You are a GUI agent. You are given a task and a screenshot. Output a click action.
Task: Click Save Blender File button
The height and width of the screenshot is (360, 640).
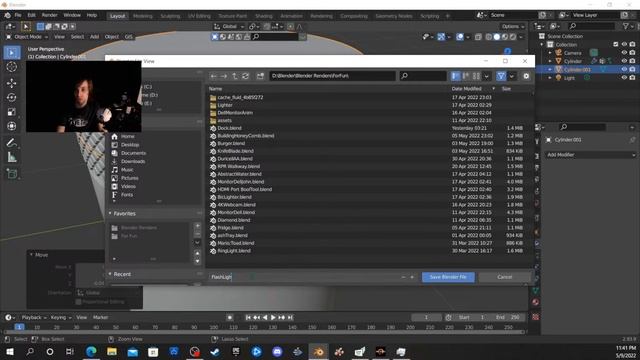point(448,277)
